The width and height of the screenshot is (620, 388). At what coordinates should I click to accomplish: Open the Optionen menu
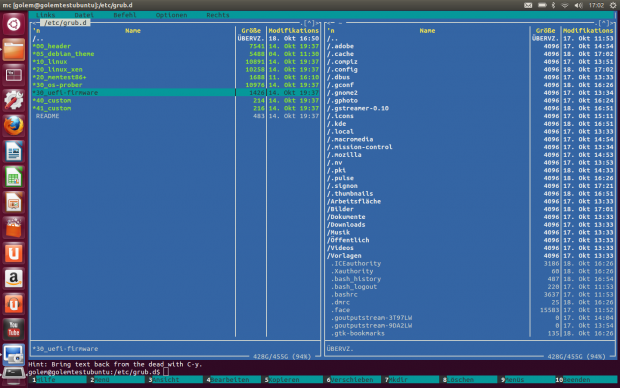coord(171,15)
